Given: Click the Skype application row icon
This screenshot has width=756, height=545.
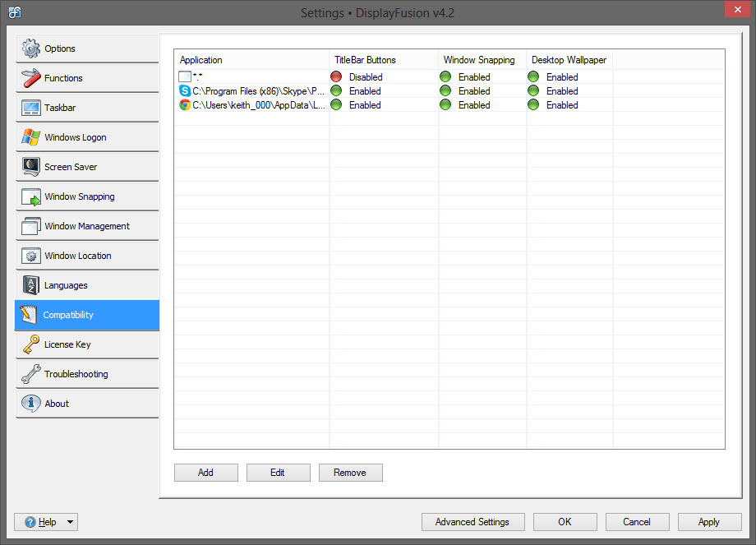Looking at the screenshot, I should 185,91.
